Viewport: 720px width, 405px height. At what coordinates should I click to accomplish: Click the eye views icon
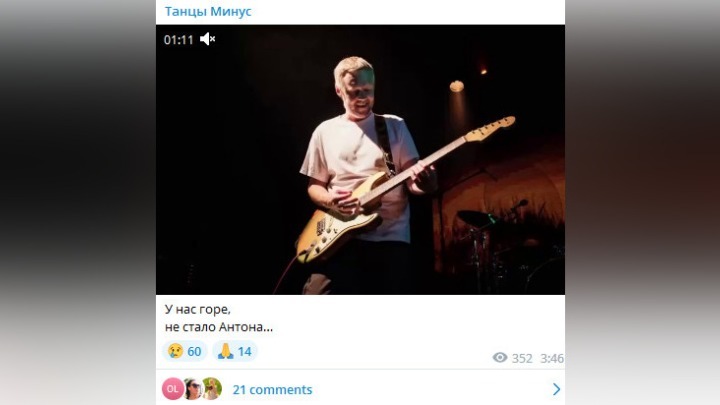point(500,357)
